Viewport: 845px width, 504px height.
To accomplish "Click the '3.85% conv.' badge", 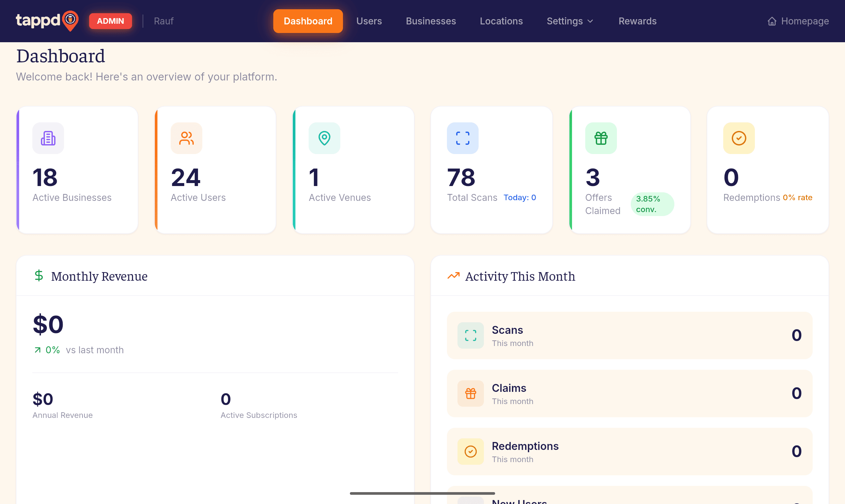I will tap(652, 204).
